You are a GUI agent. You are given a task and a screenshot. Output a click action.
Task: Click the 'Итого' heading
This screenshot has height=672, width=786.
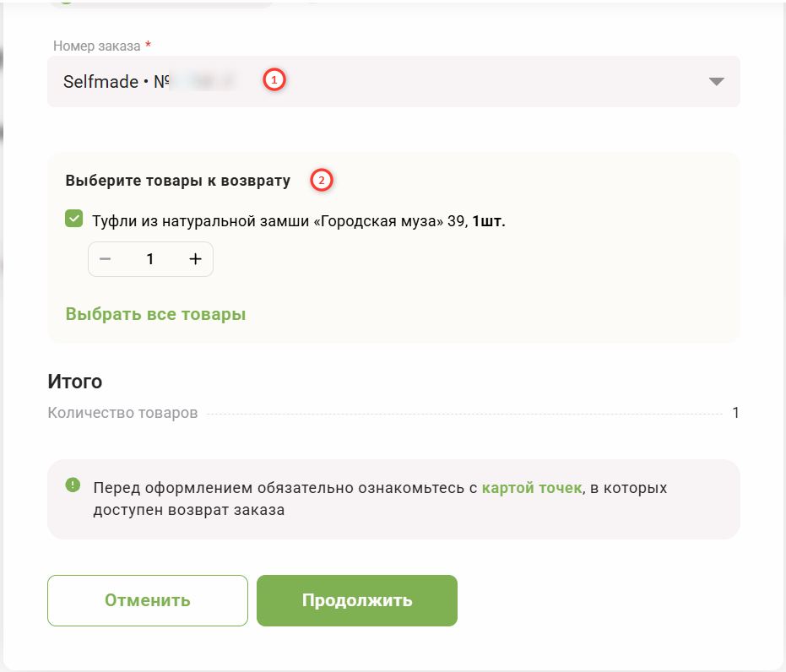tap(75, 382)
